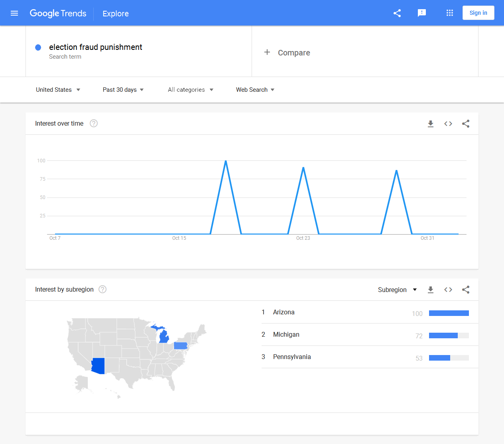Open the hamburger main menu

point(14,13)
